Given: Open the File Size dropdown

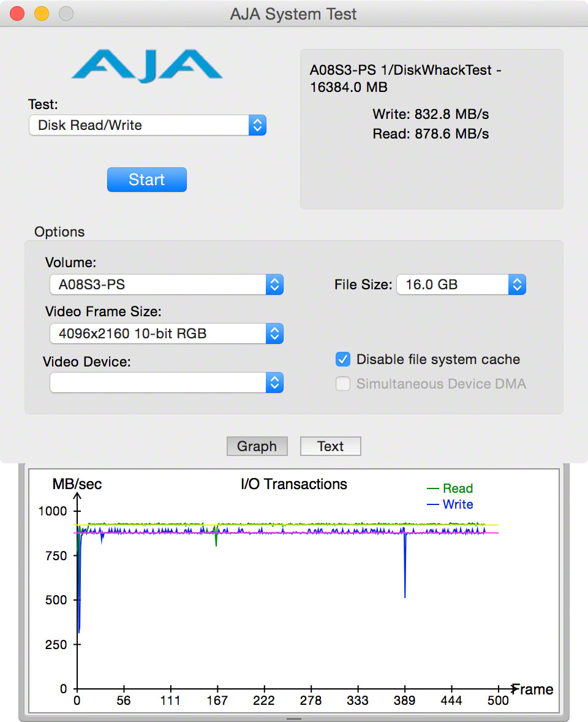Looking at the screenshot, I should click(461, 284).
